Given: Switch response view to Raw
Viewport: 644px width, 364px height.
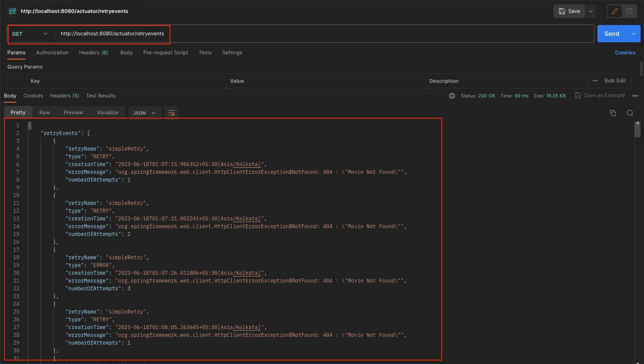Looking at the screenshot, I should coord(44,112).
